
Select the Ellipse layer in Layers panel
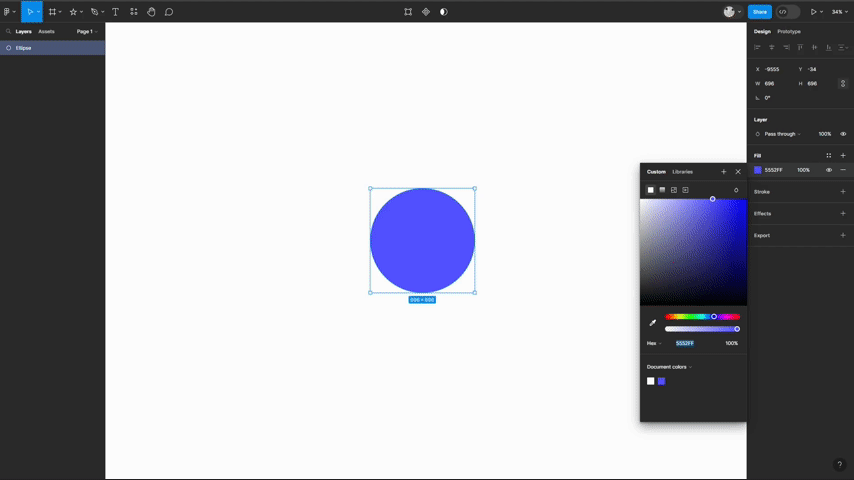click(52, 48)
